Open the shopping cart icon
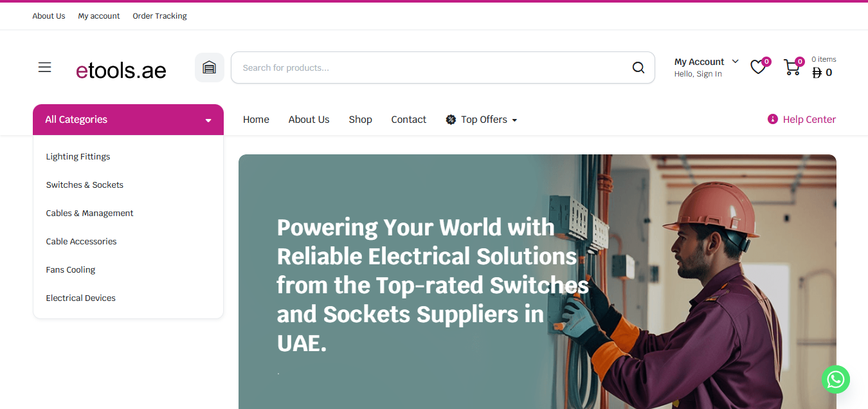Viewport: 868px width, 409px height. 792,67
